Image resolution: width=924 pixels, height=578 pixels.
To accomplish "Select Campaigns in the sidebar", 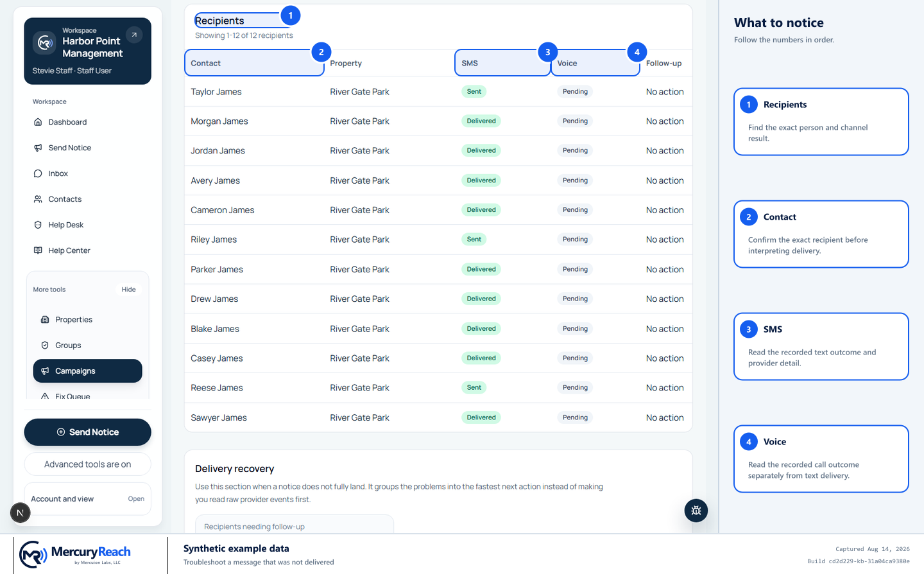I will click(87, 371).
